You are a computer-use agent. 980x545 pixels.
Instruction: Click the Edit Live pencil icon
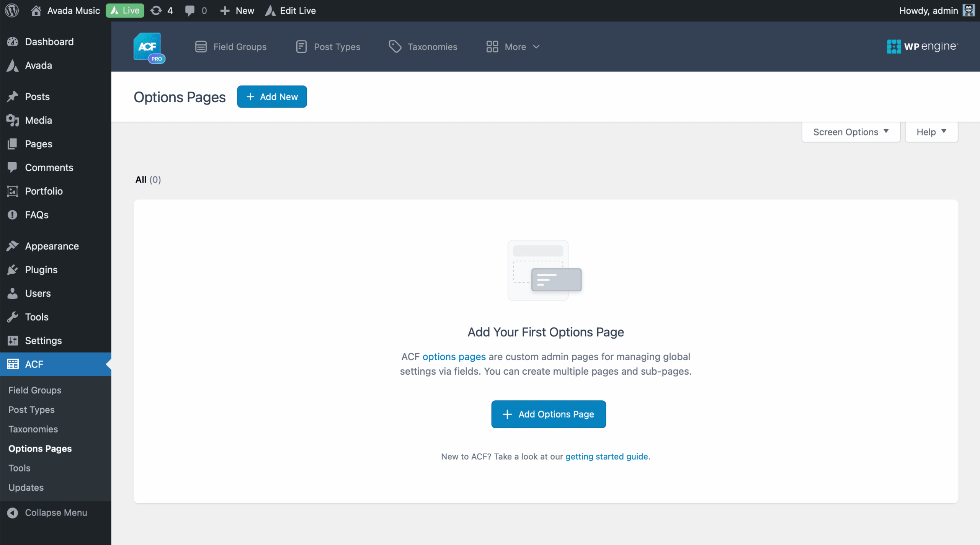point(270,10)
